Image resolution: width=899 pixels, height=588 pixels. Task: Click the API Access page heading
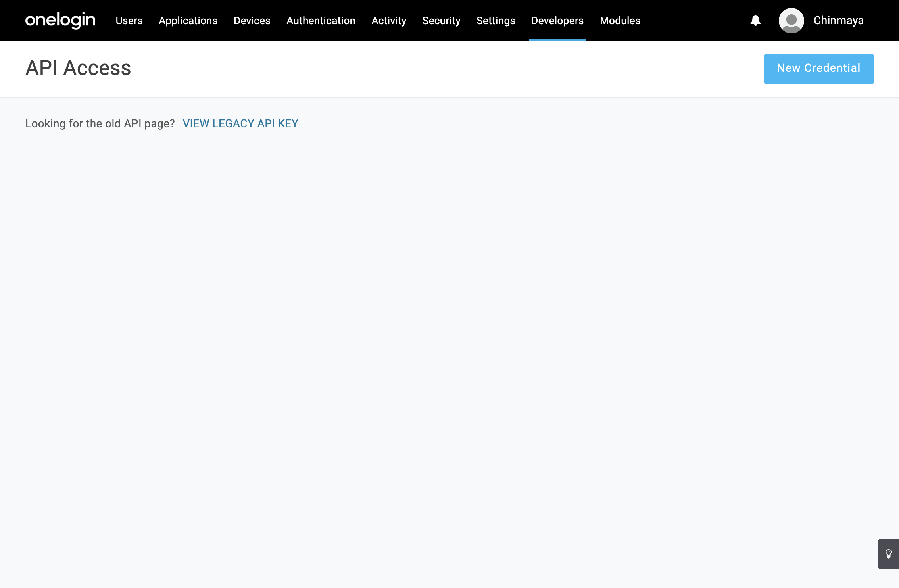click(x=78, y=68)
